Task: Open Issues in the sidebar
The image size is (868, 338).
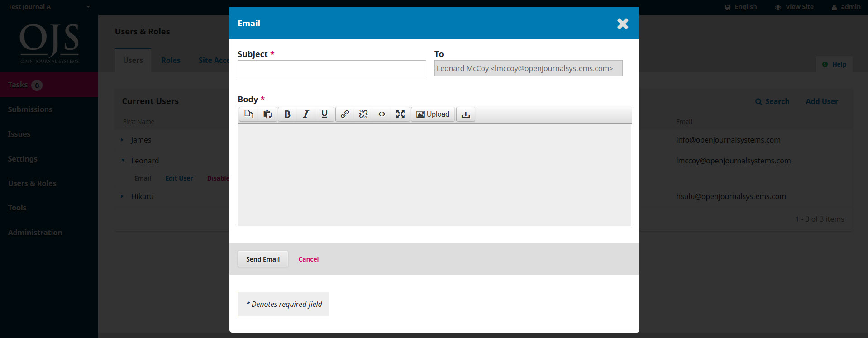Action: click(x=19, y=134)
